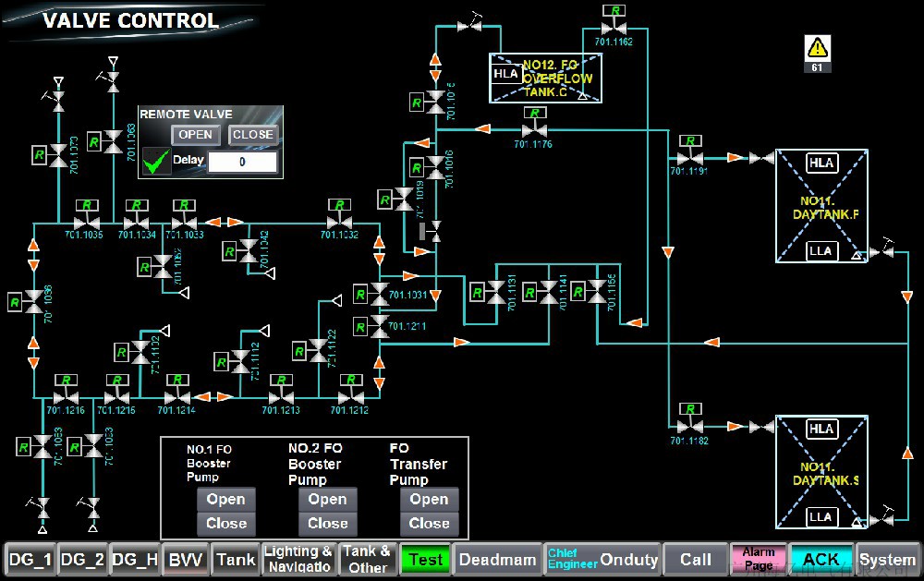924x581 pixels.
Task: Open the Deadman page
Action: [x=498, y=559]
